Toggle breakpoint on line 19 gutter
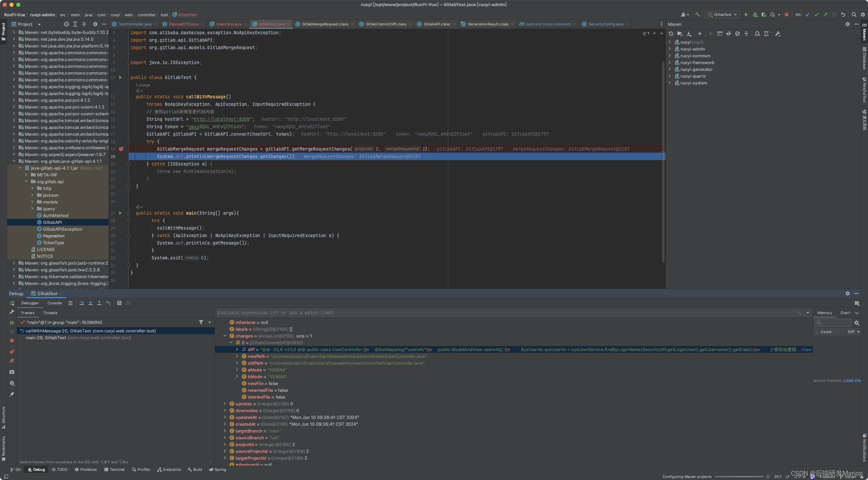The height and width of the screenshot is (480, 868). click(x=121, y=149)
